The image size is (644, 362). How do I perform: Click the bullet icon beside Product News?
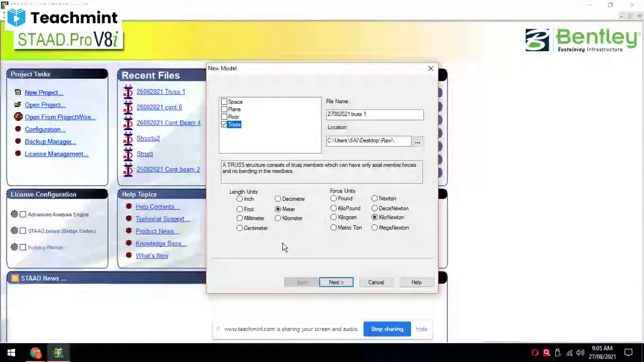click(129, 231)
